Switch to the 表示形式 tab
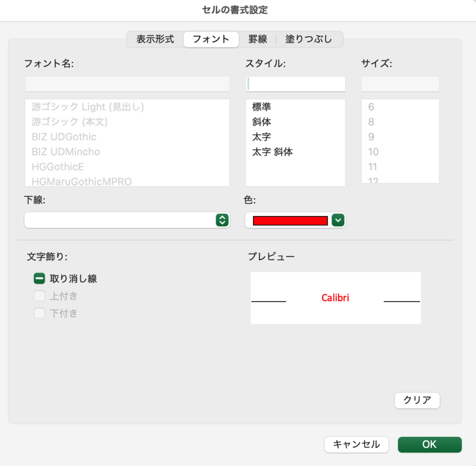 (x=155, y=39)
